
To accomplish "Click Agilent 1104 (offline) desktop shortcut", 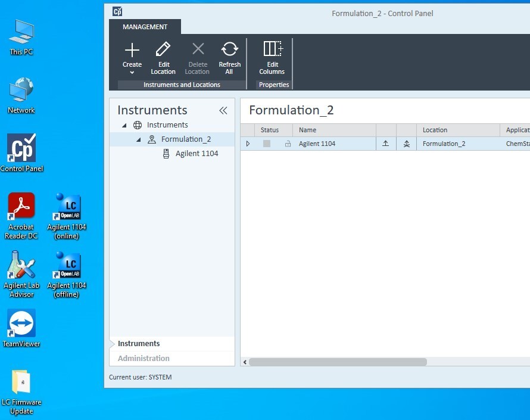I will point(67,275).
